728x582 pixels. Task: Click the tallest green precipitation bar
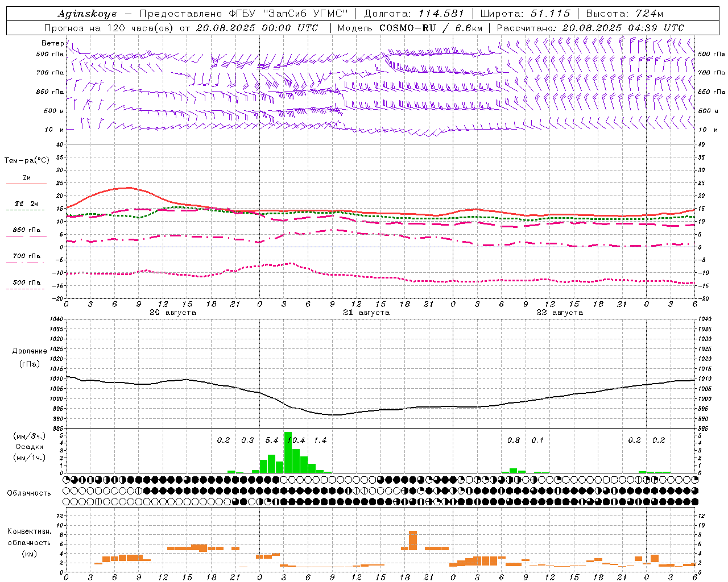tap(288, 452)
